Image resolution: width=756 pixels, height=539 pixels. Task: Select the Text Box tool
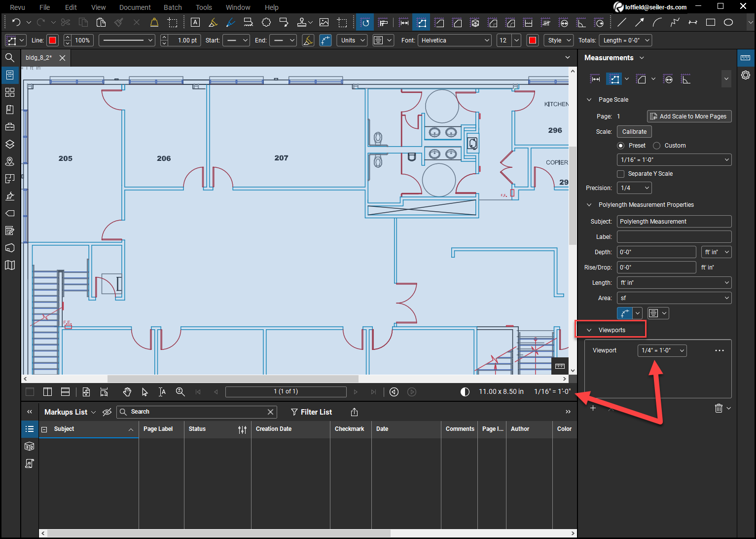(195, 22)
